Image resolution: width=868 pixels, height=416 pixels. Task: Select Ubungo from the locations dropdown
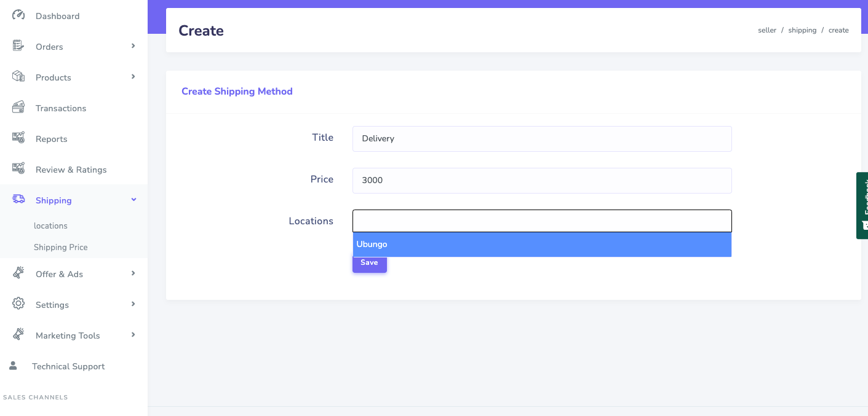pyautogui.click(x=541, y=245)
